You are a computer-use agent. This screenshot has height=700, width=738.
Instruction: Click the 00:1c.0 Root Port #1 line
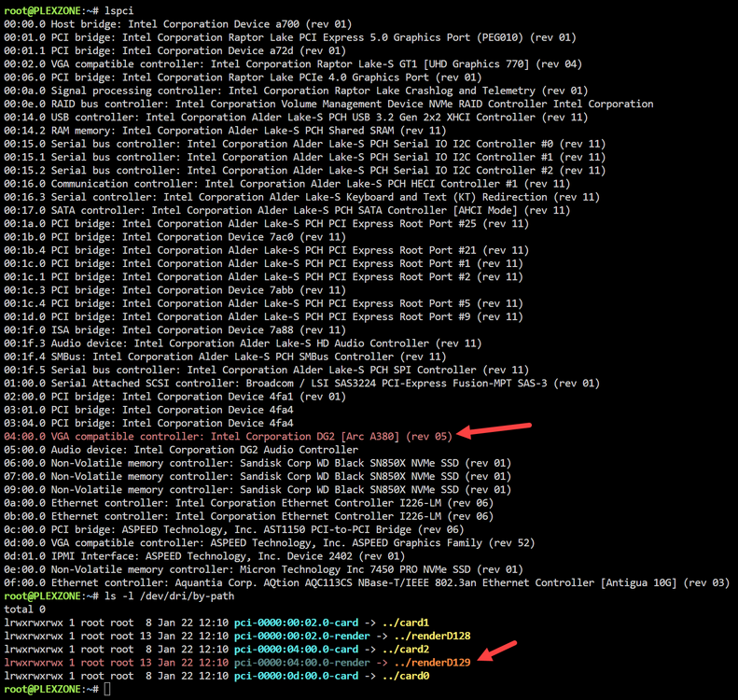(263, 263)
